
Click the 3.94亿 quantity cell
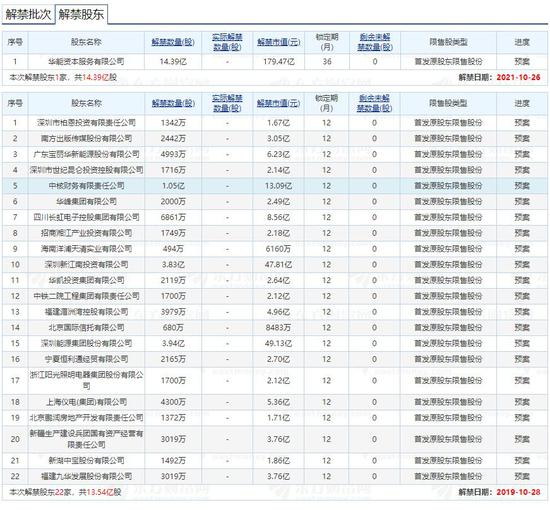tap(173, 343)
